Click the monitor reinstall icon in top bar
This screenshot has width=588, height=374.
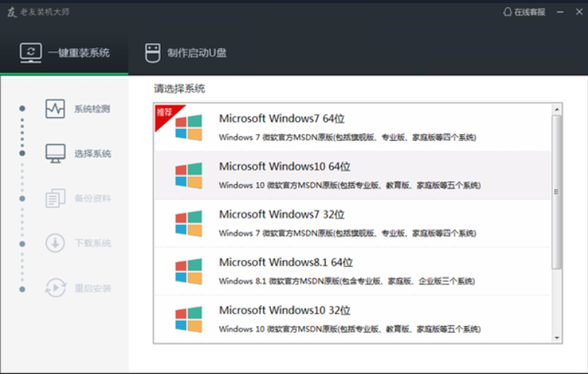click(31, 53)
